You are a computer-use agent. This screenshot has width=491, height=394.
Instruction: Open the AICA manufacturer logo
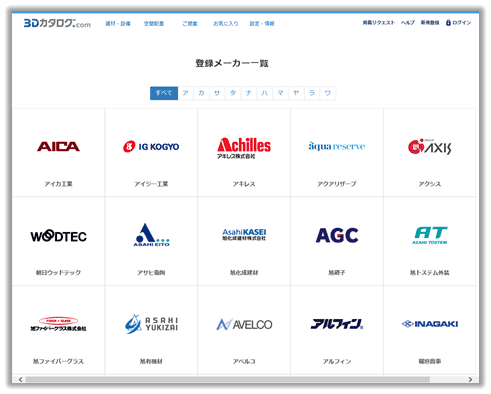(x=58, y=146)
